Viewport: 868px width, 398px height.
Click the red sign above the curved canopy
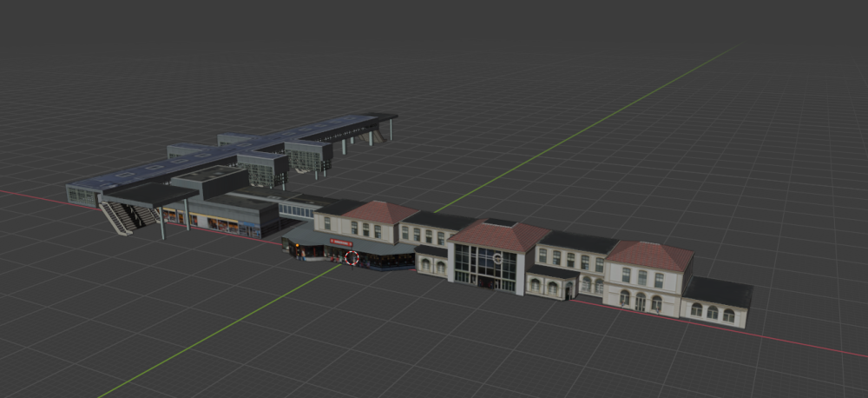(341, 242)
